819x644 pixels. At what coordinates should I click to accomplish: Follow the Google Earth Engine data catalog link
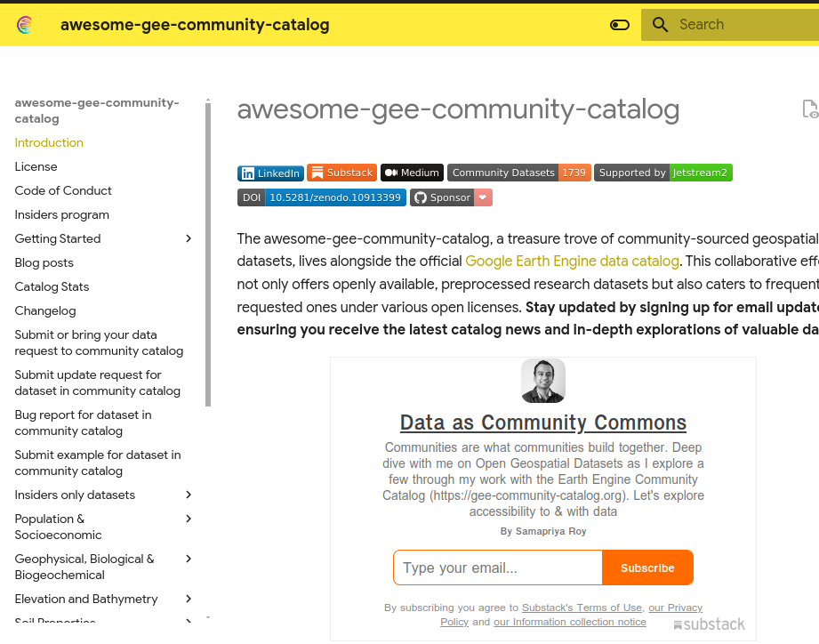572,262
